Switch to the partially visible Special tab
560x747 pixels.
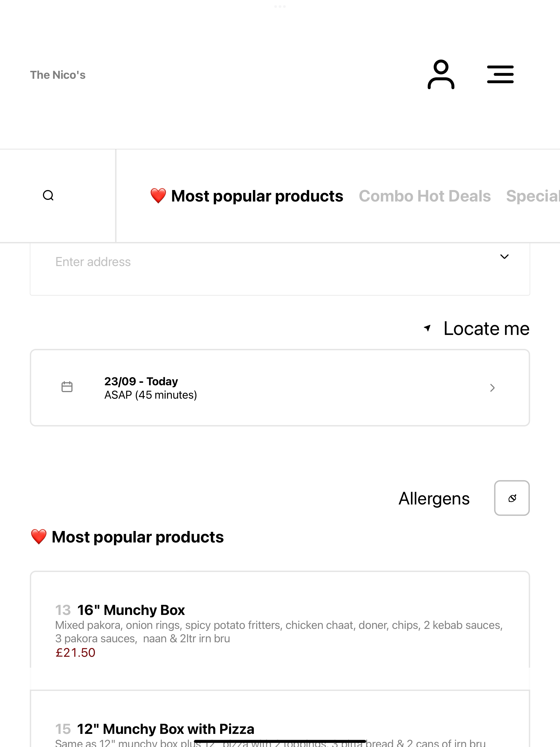pyautogui.click(x=533, y=196)
